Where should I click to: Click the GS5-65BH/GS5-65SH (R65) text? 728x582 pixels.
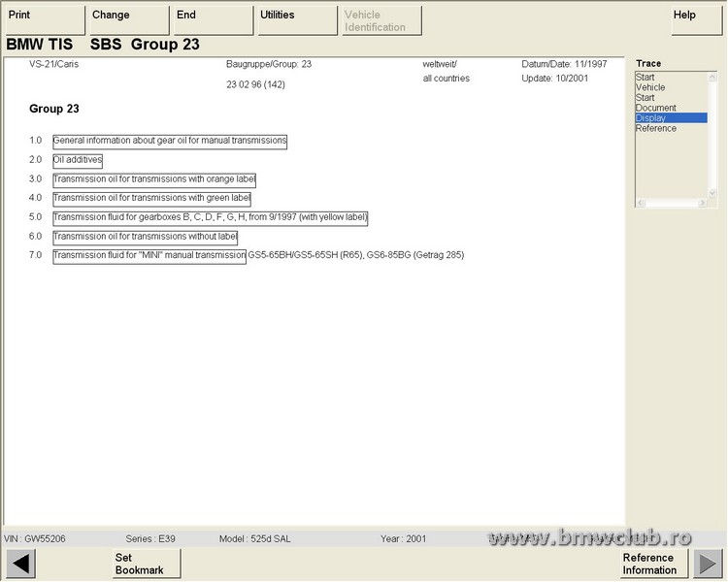coord(305,255)
